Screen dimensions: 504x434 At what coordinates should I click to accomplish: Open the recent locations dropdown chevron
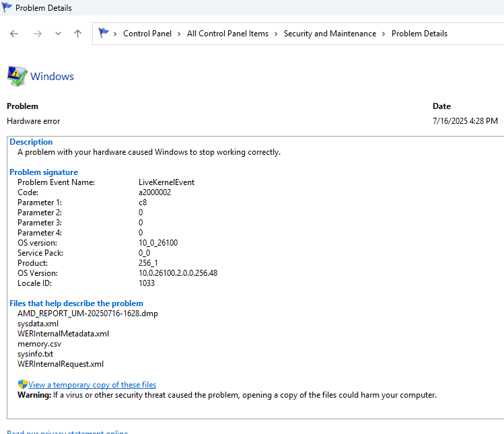click(x=58, y=34)
